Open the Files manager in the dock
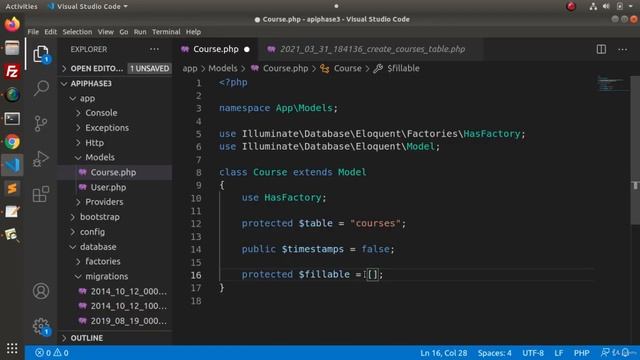This screenshot has height=360, width=640. 12,48
